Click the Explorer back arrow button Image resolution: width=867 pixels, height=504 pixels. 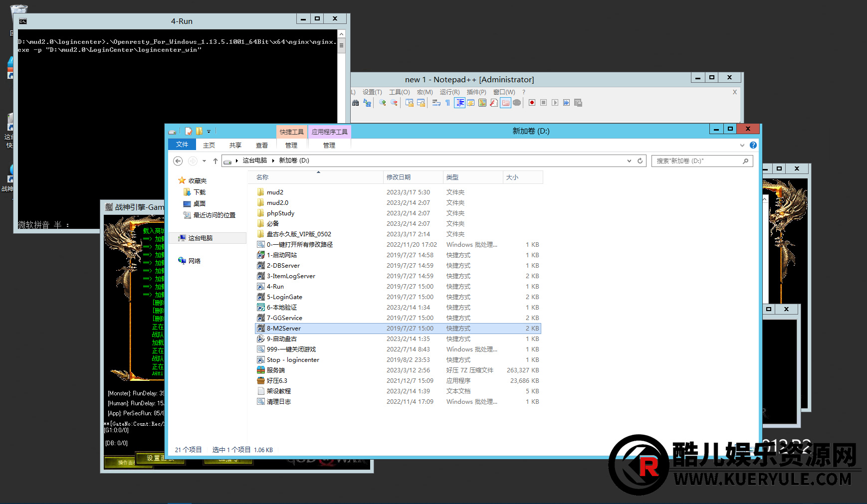(x=178, y=161)
